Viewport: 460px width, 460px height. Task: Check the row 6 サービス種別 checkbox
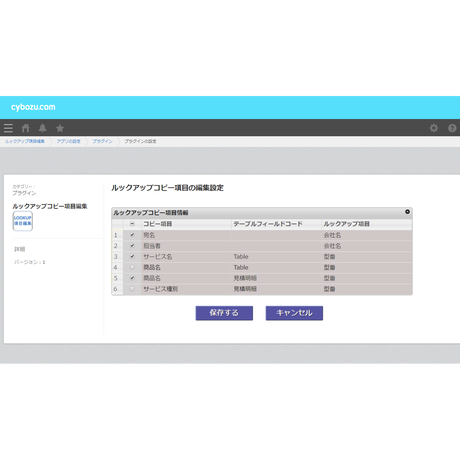point(132,289)
